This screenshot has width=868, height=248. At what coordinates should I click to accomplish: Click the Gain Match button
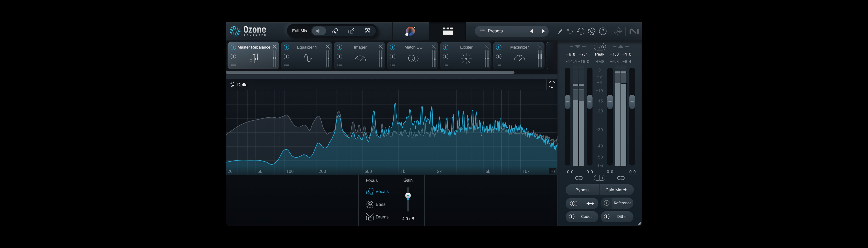(616, 190)
